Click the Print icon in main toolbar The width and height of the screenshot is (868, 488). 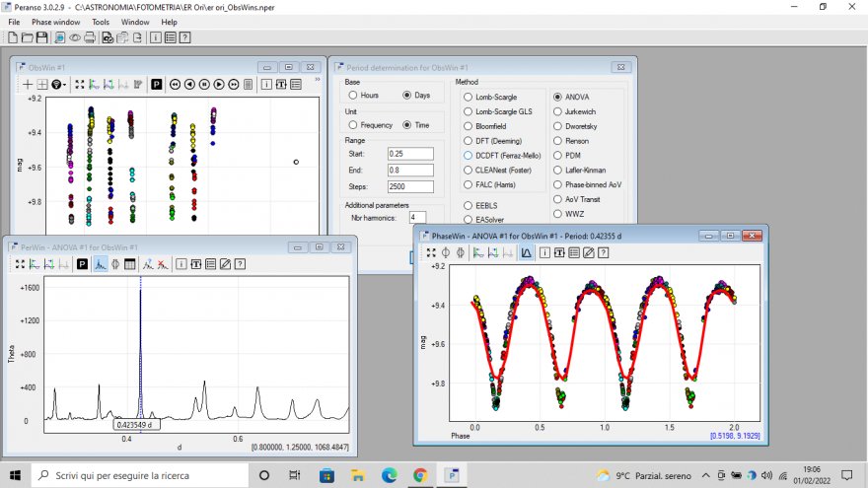click(90, 37)
